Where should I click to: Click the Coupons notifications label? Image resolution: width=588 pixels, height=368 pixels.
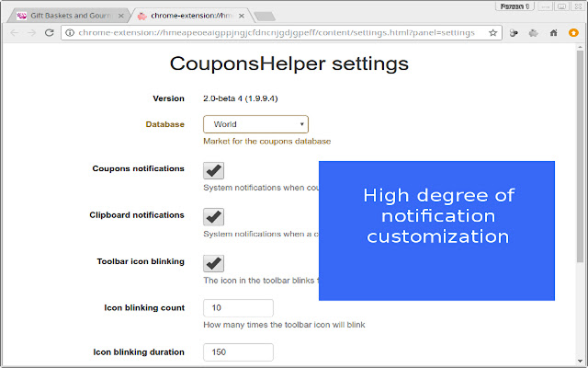139,168
